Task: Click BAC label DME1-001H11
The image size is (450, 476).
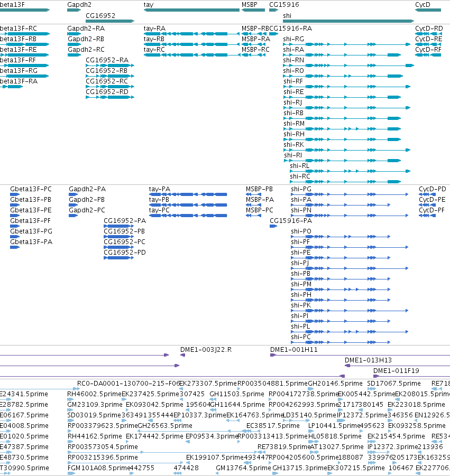Action: 294,350
